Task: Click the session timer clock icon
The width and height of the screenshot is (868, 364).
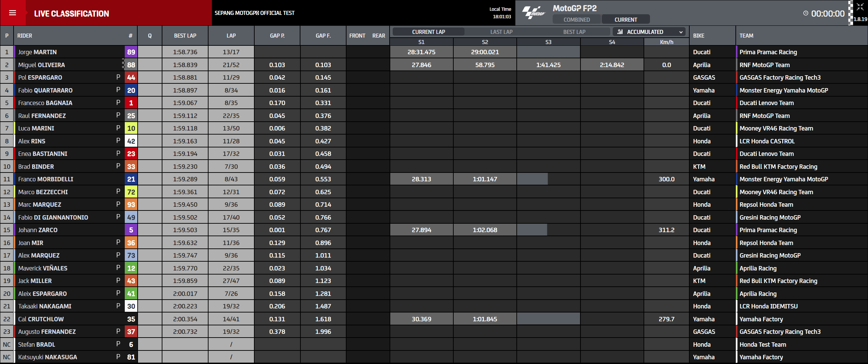Action: tap(806, 13)
